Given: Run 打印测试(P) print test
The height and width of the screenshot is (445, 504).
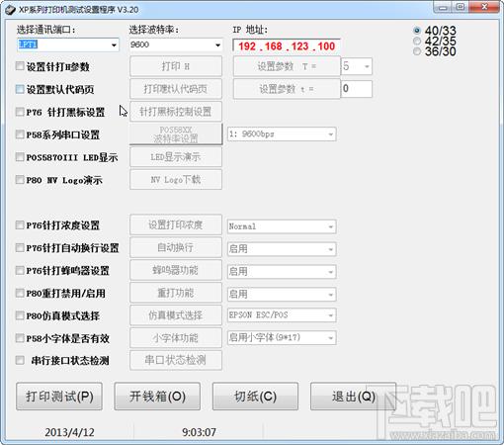Looking at the screenshot, I should pos(59,397).
